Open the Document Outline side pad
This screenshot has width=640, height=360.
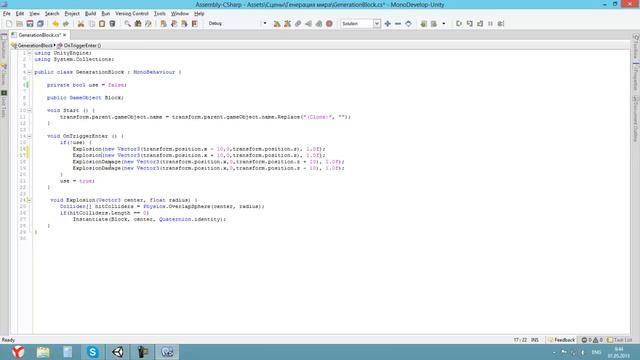[636, 119]
